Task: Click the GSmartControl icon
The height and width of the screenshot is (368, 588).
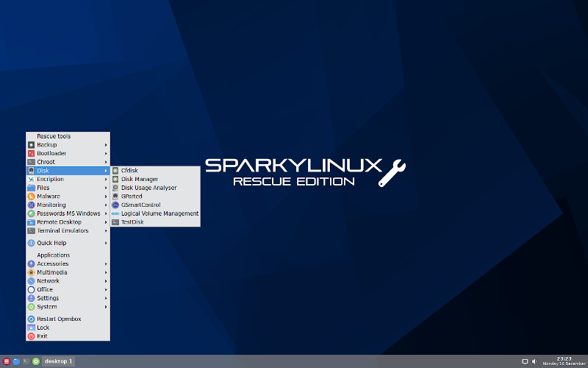Action: point(115,205)
